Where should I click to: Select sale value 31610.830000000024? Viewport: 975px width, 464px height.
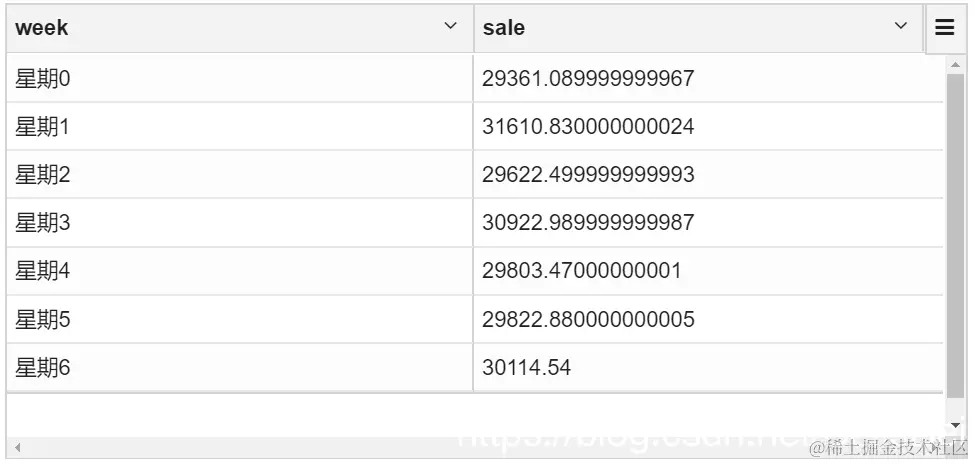tap(588, 127)
